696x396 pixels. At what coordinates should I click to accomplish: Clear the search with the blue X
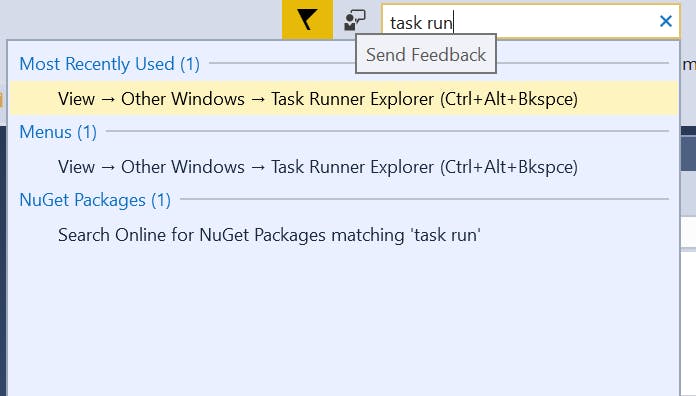coord(665,21)
